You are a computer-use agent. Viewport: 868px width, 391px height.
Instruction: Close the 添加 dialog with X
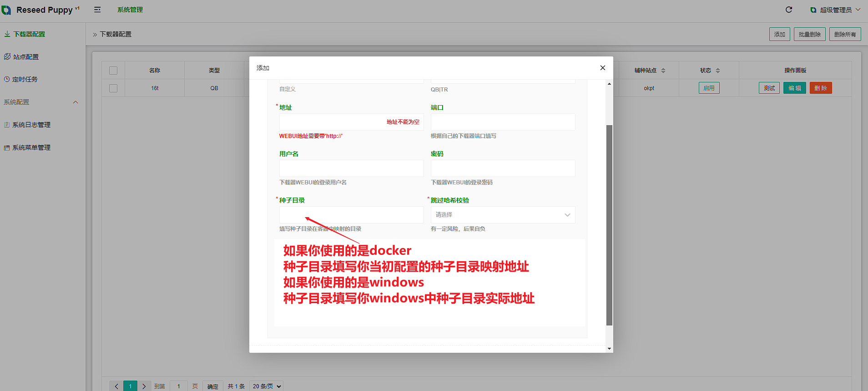[603, 68]
